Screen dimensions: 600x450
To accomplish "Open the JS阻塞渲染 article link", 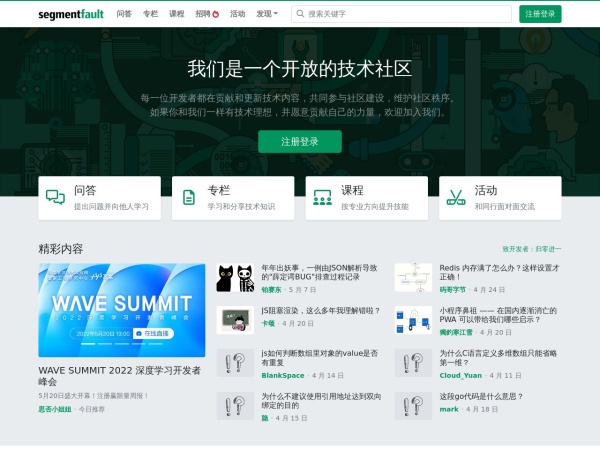I will 320,311.
